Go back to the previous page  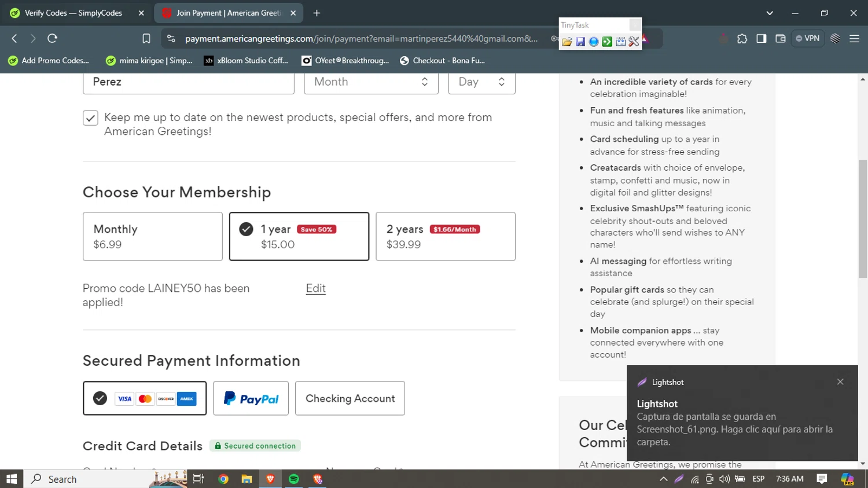click(x=14, y=38)
